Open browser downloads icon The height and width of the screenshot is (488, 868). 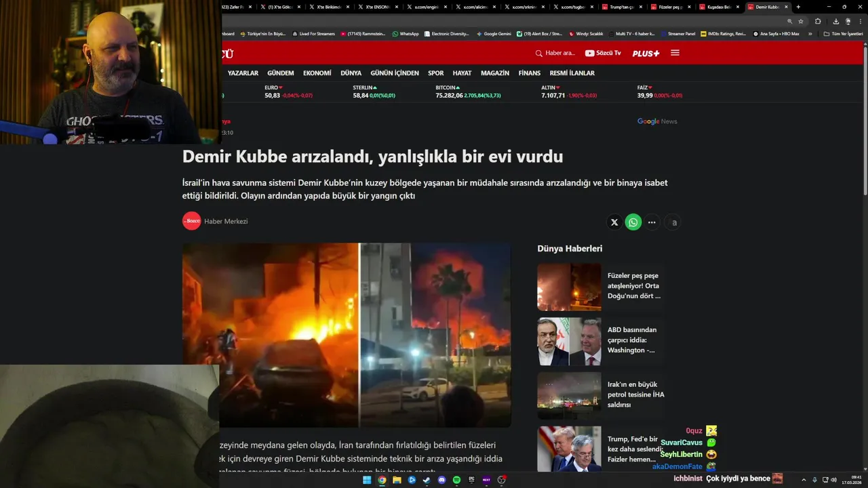point(836,21)
